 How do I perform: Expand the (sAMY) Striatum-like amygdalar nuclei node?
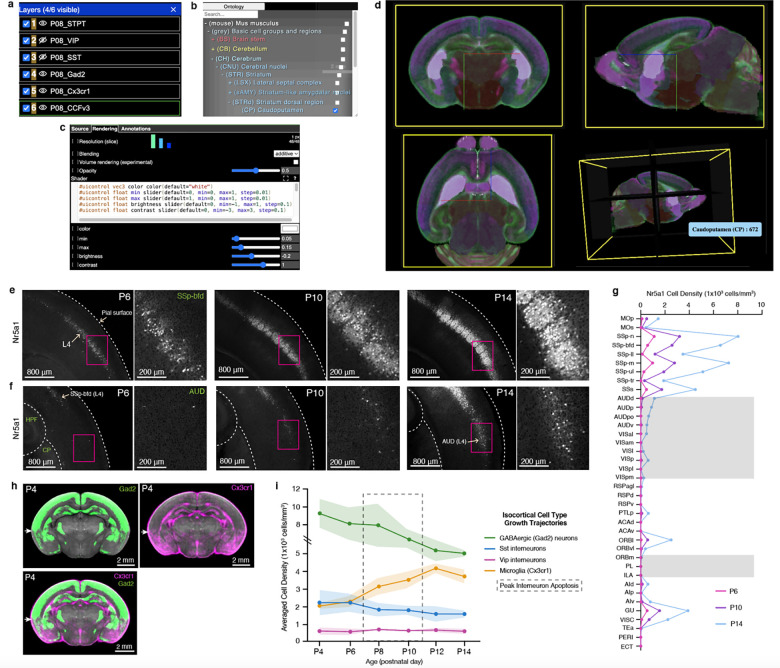point(230,93)
